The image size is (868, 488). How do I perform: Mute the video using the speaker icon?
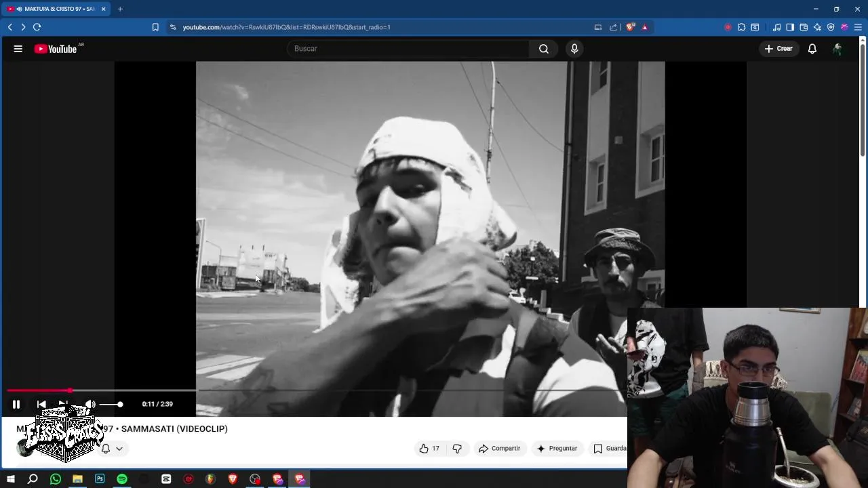[90, 404]
